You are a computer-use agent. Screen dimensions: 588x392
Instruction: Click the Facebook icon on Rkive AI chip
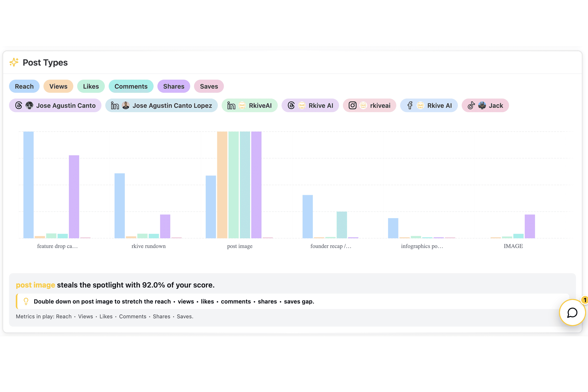click(x=410, y=105)
